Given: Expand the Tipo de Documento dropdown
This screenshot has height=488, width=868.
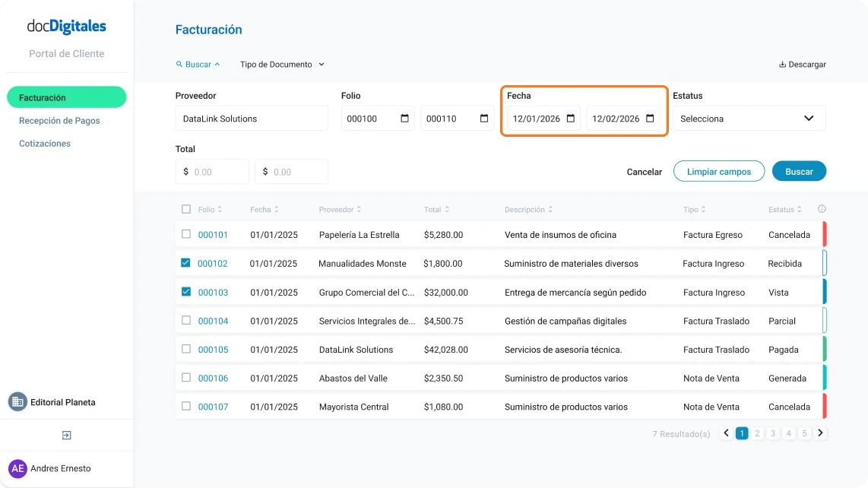Looking at the screenshot, I should tap(281, 65).
